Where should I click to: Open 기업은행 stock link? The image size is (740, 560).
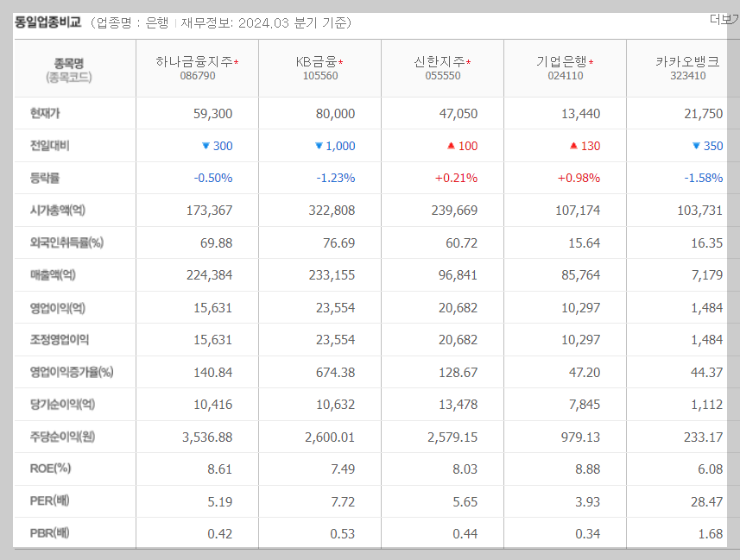point(561,62)
